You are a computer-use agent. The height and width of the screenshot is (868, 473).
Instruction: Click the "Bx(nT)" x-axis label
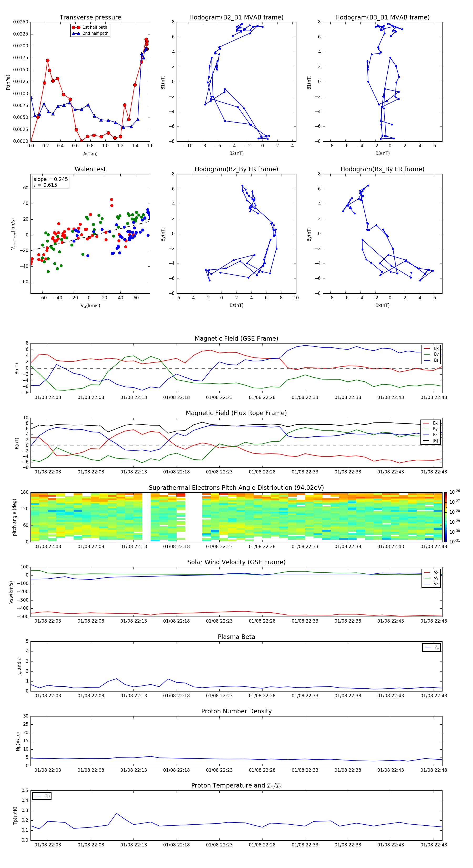pyautogui.click(x=382, y=305)
